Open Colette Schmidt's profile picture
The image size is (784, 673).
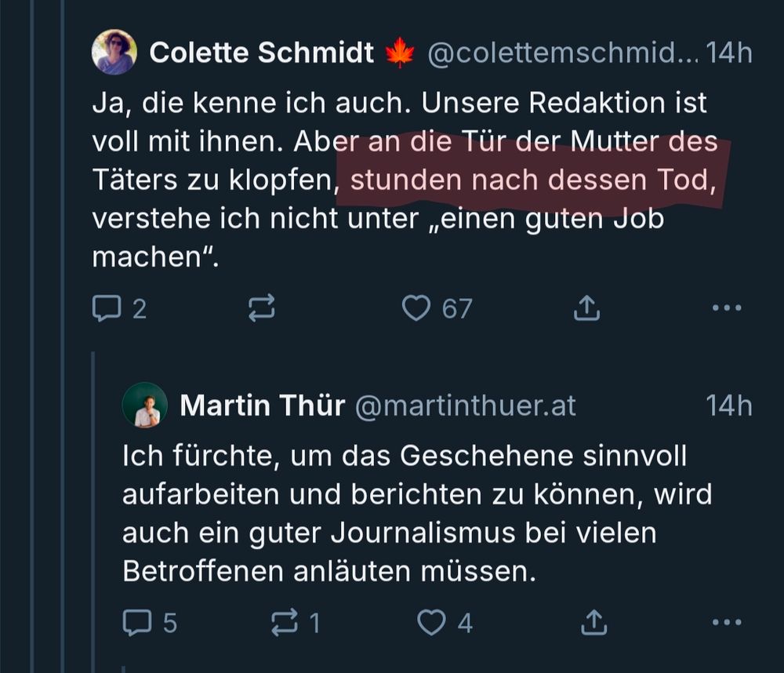click(114, 53)
